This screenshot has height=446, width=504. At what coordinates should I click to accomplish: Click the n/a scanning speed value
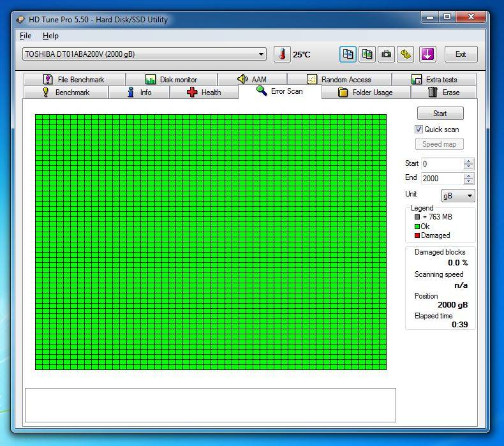coord(461,285)
